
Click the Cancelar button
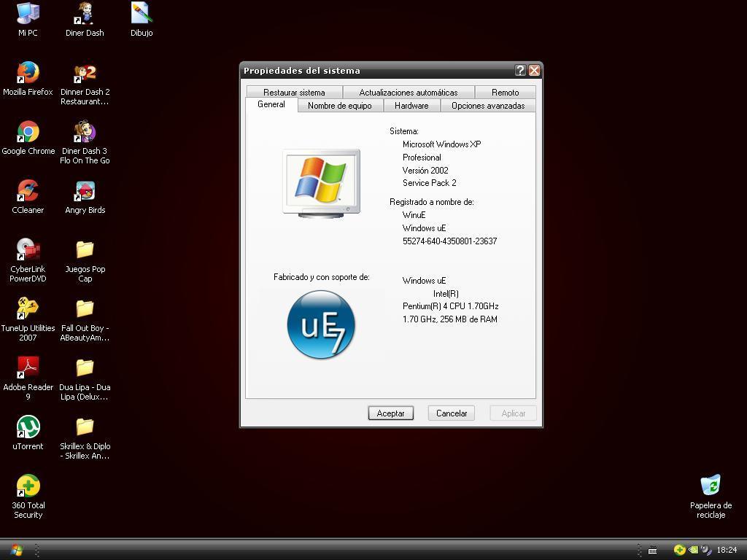pyautogui.click(x=452, y=413)
